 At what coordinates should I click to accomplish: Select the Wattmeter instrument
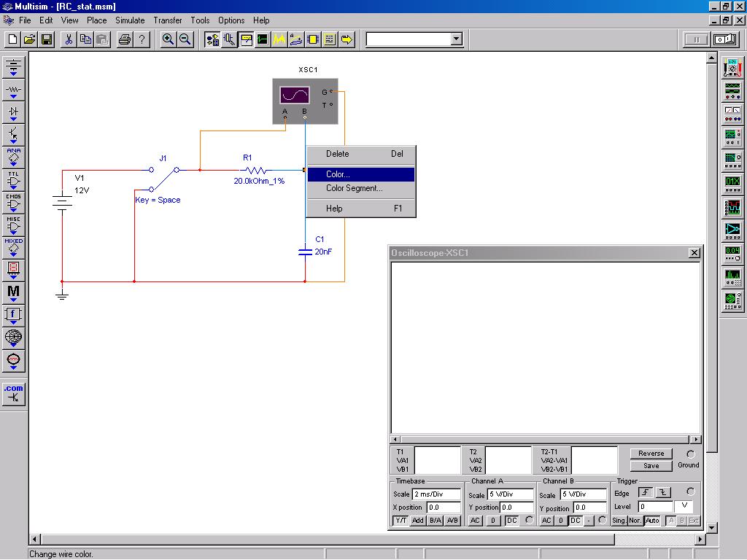tap(732, 114)
